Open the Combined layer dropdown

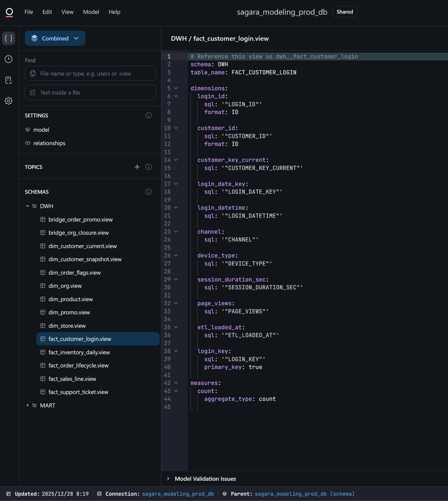(55, 38)
